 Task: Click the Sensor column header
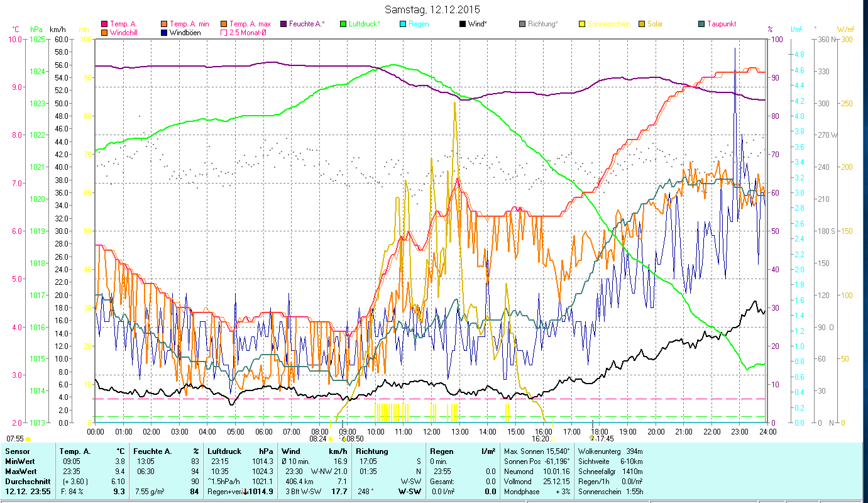(x=17, y=451)
